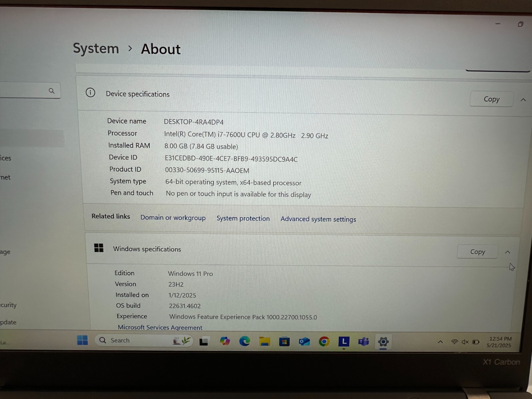The image size is (532, 399).
Task: Select Product ID 00330-50699-95115-AAOEM
Action: [x=207, y=170]
